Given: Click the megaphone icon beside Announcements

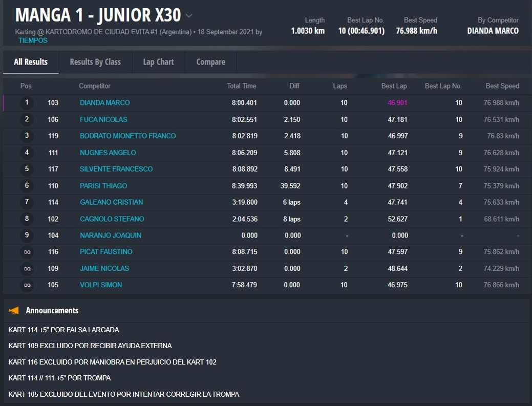Looking at the screenshot, I should pos(14,310).
